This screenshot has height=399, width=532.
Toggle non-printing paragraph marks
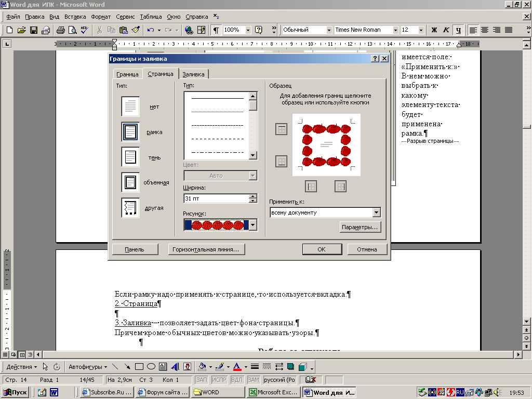point(216,30)
